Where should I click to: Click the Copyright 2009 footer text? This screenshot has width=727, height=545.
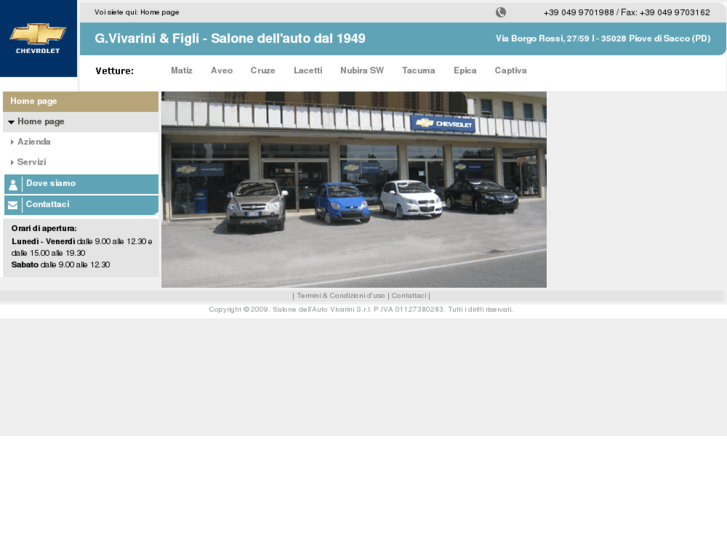pos(361,309)
